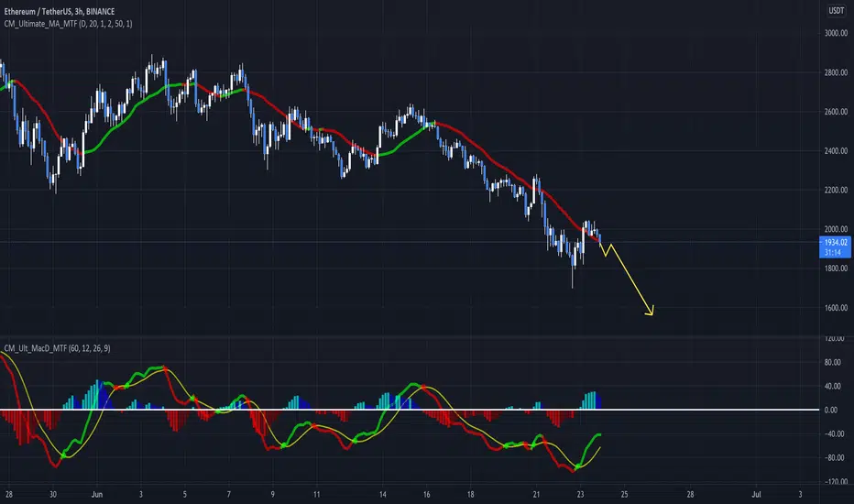Click the MACD -40.00 scale label
The image size is (854, 504).
click(x=833, y=434)
